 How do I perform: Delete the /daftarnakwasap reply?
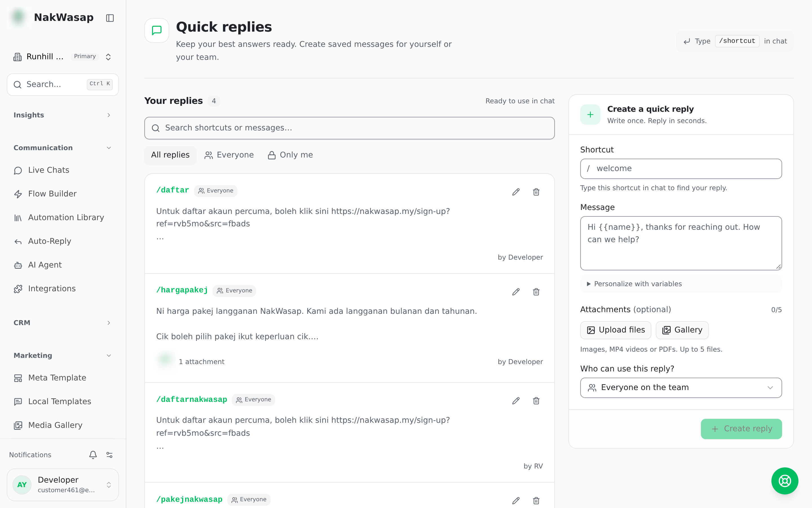coord(536,401)
